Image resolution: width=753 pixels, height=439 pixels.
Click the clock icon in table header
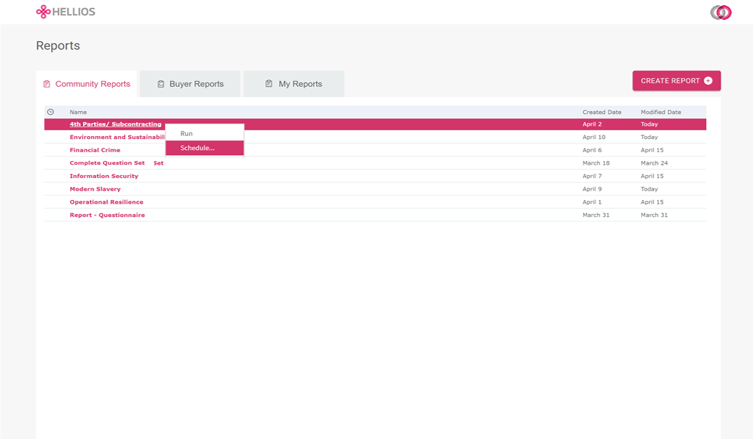tap(51, 112)
